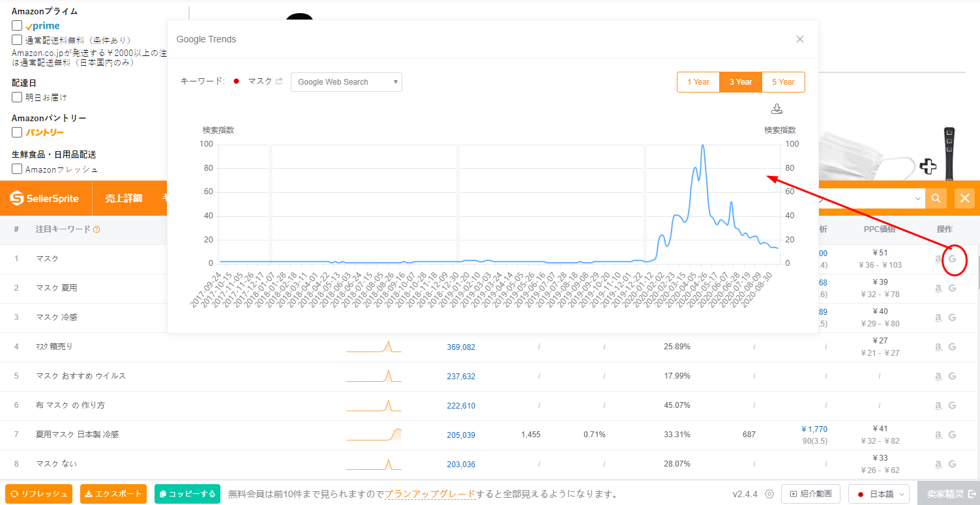The image size is (980, 505).
Task: Open Google Trends for マスク 冷感 row
Action: [x=952, y=317]
